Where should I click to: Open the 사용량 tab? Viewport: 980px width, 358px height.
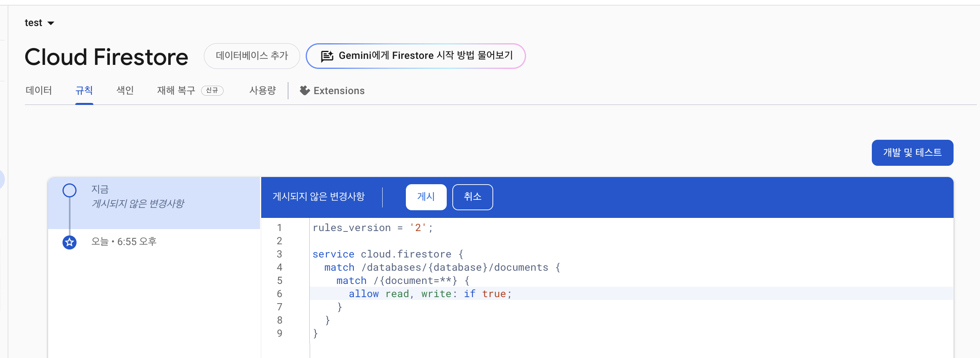[263, 91]
